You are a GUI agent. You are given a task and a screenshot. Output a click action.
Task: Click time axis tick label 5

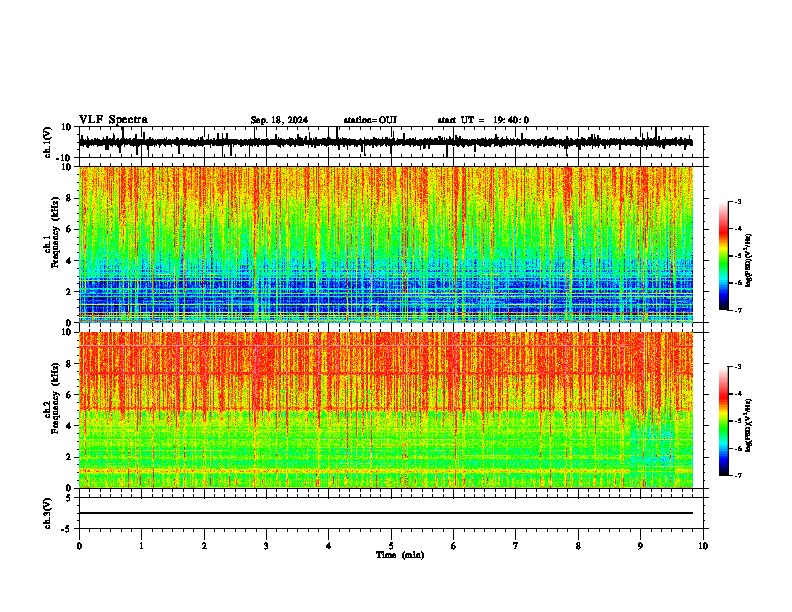(x=391, y=546)
